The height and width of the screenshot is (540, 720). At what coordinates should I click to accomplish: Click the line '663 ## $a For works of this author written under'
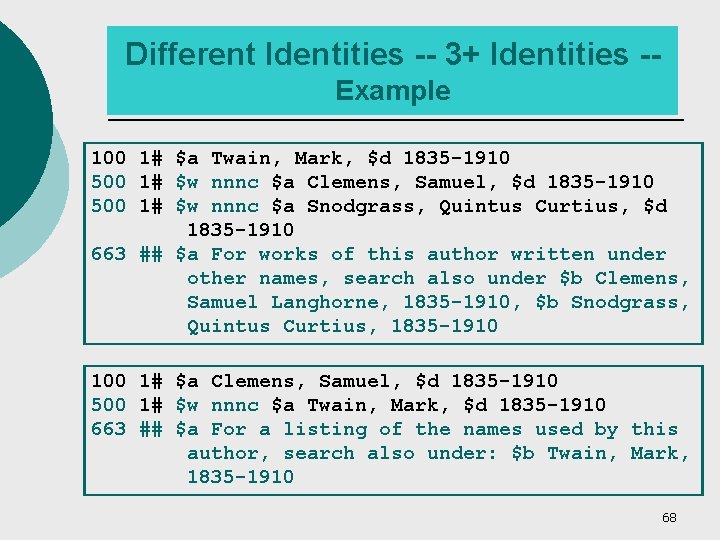[x=378, y=254]
